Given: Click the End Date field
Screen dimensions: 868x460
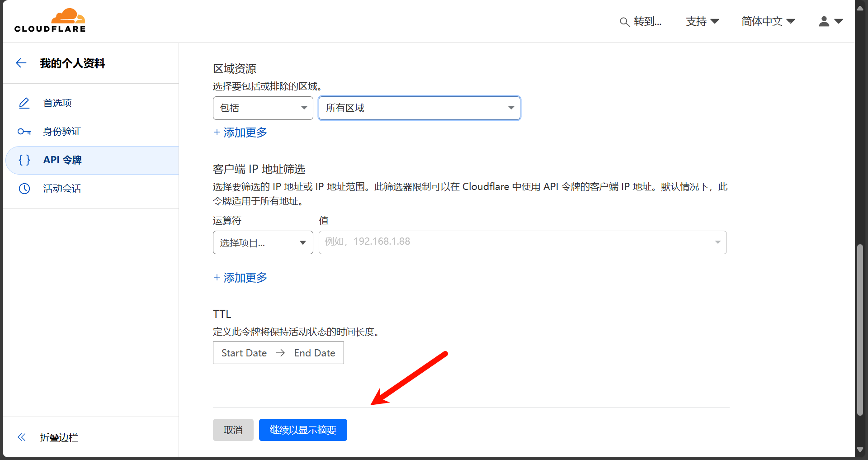Looking at the screenshot, I should (x=315, y=353).
